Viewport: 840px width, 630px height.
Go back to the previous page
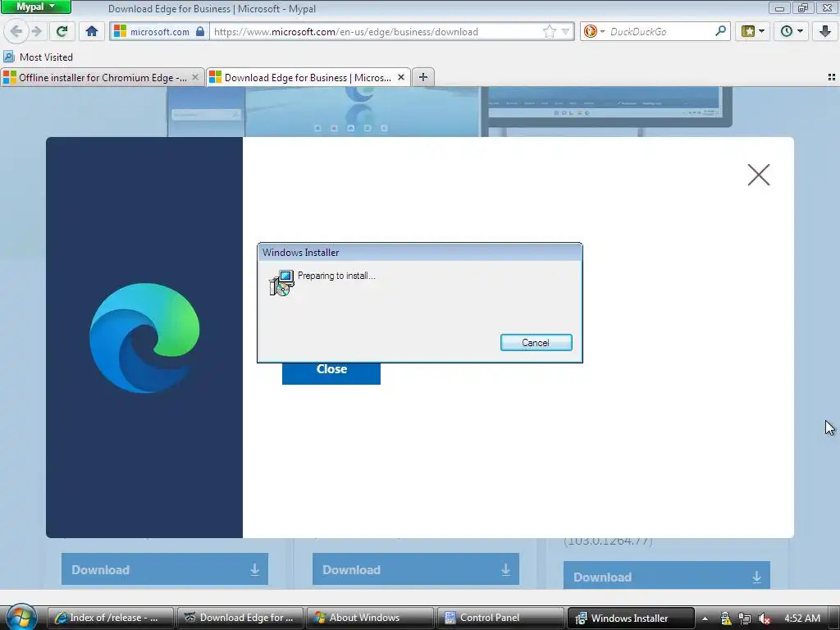tap(16, 31)
